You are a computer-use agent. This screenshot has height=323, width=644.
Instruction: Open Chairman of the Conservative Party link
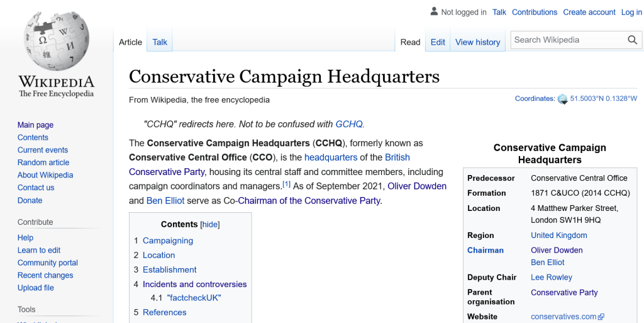point(309,201)
